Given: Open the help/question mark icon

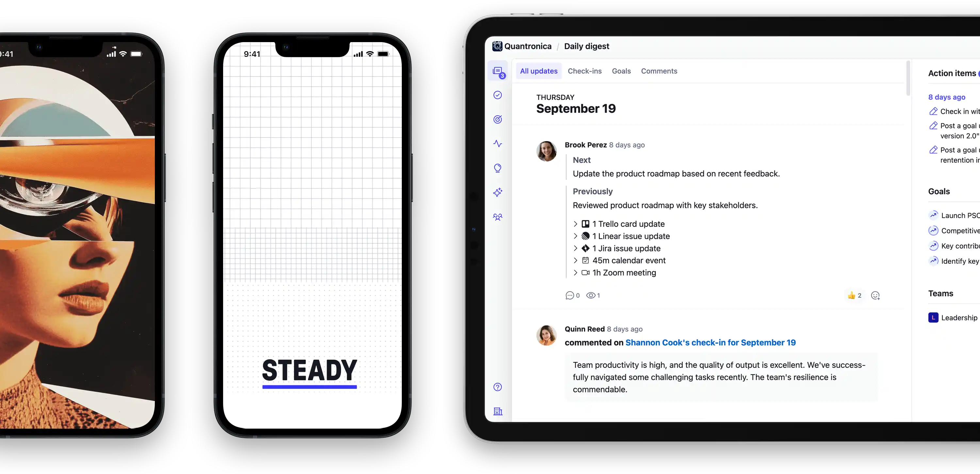Looking at the screenshot, I should tap(498, 387).
